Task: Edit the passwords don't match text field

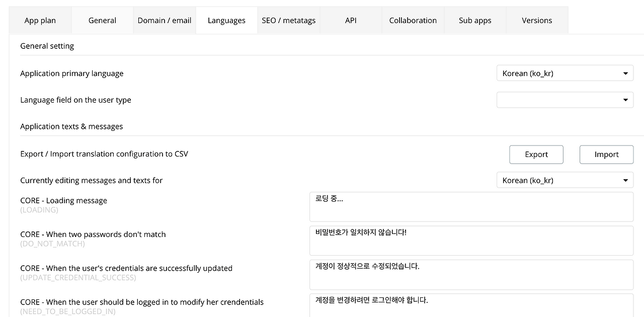Action: click(x=471, y=241)
